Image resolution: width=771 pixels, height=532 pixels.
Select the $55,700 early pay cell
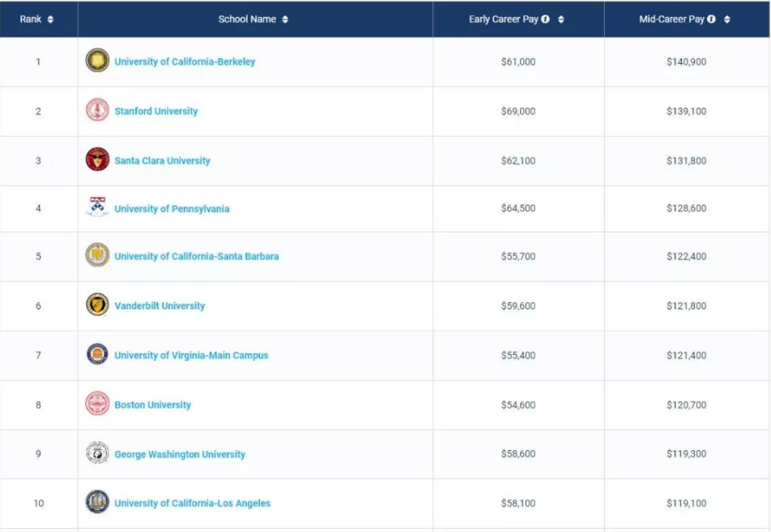[x=518, y=257]
